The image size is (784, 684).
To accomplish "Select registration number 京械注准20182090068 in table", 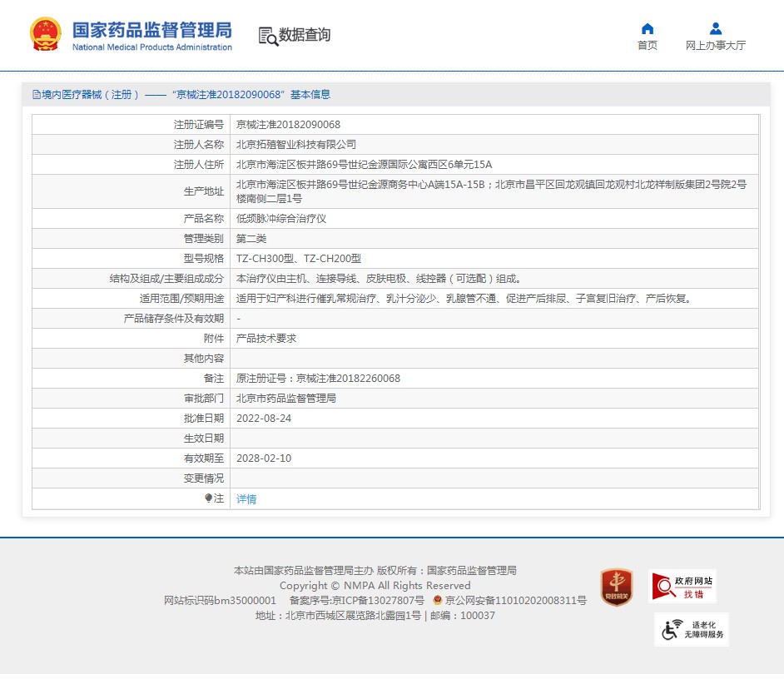I will tap(288, 125).
